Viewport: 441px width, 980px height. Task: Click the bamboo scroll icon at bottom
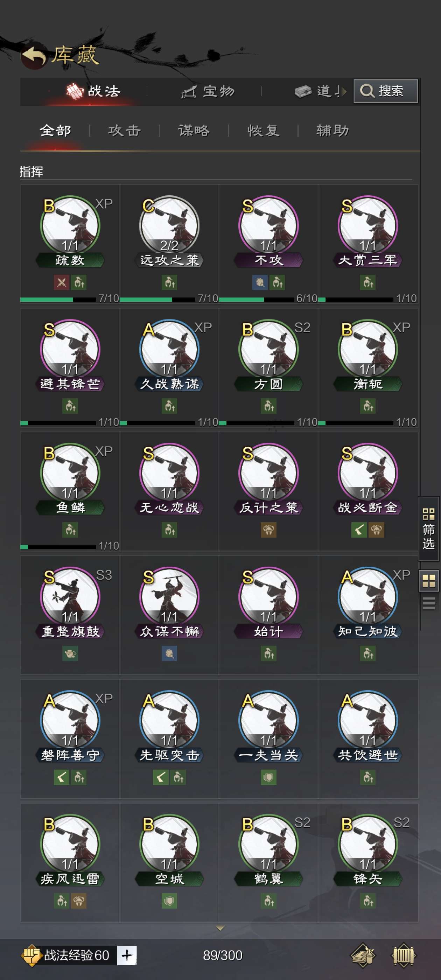pyautogui.click(x=404, y=955)
